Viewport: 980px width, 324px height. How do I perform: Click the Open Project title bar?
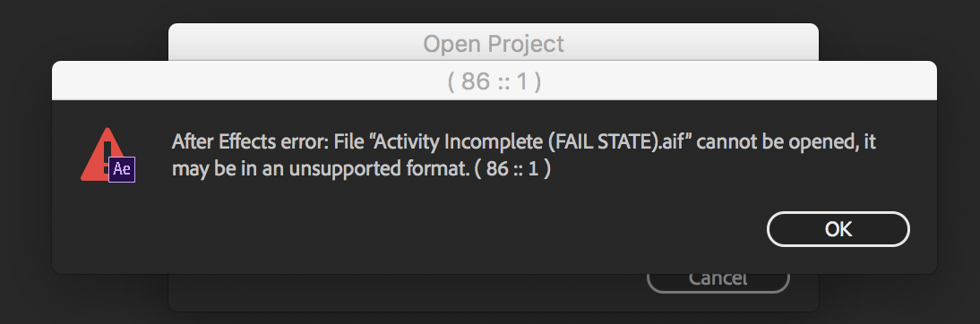[x=493, y=43]
